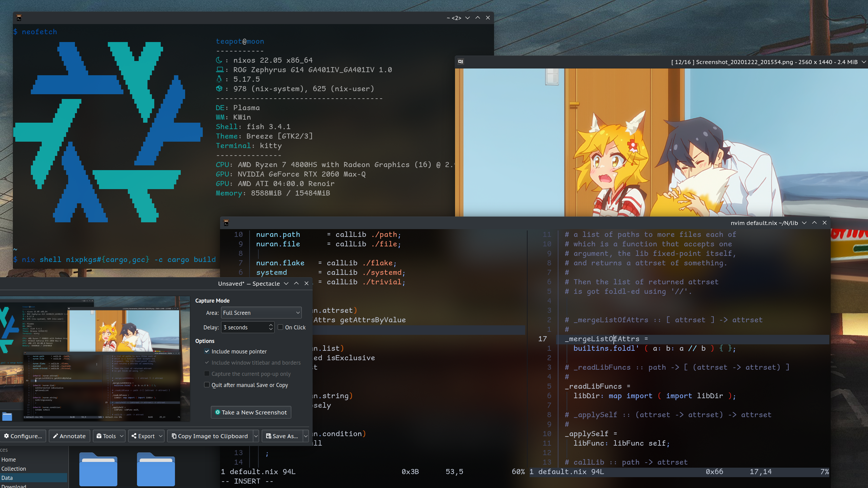Open the right blue folder in file manager
Image resolution: width=868 pixels, height=488 pixels.
(x=156, y=469)
